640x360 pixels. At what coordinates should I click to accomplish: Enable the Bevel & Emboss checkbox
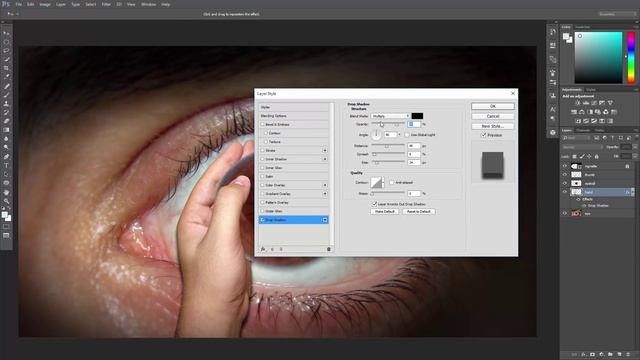click(x=262, y=124)
